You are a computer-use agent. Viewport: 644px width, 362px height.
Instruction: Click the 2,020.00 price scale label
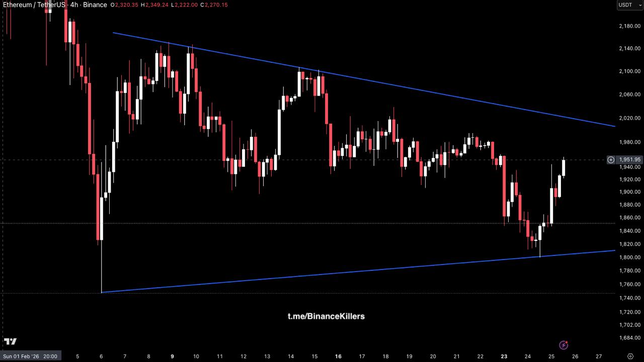tap(629, 119)
